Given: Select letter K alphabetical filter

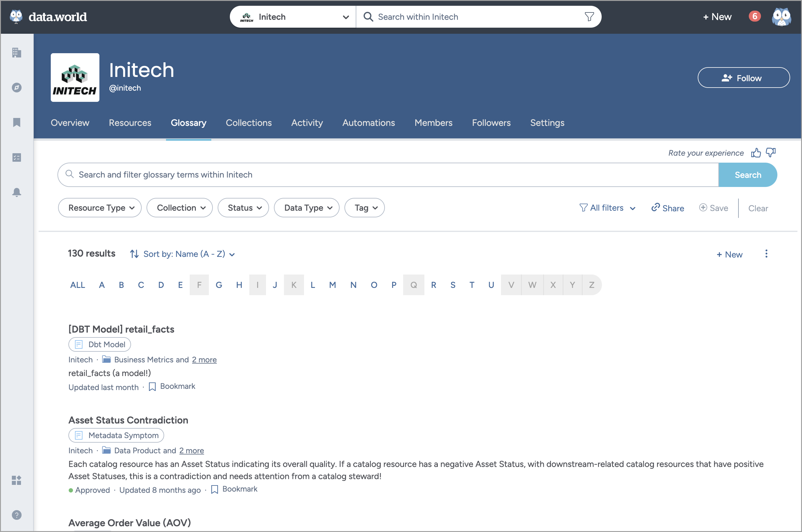Looking at the screenshot, I should pos(294,285).
